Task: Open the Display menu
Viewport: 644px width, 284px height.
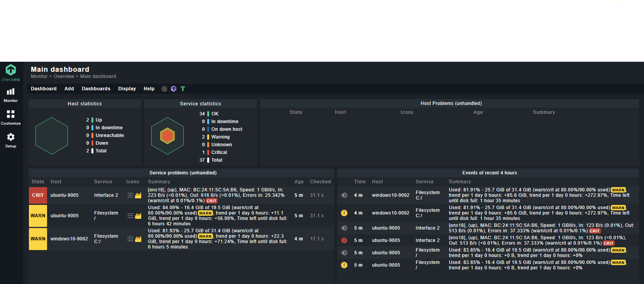Action: [x=127, y=89]
